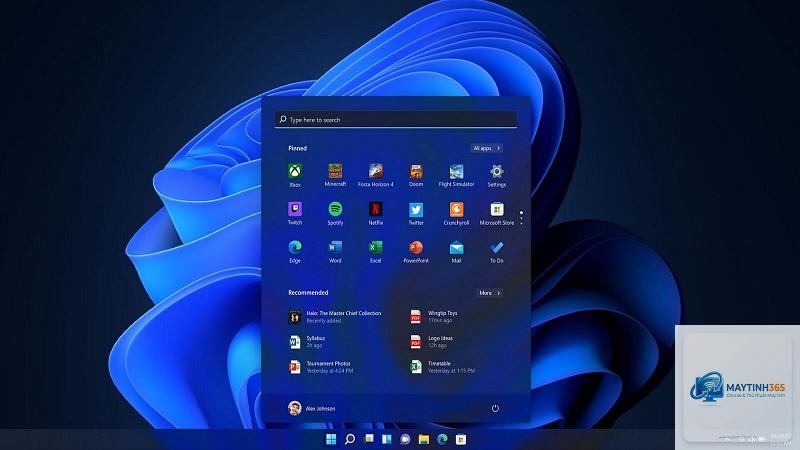Open Flight Simulator

pos(456,175)
